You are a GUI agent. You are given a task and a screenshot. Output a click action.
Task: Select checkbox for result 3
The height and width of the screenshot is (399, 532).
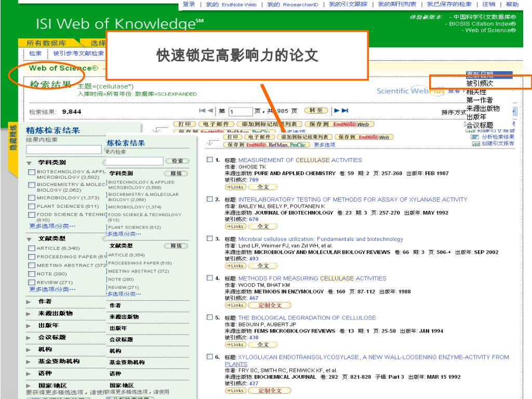click(x=210, y=238)
